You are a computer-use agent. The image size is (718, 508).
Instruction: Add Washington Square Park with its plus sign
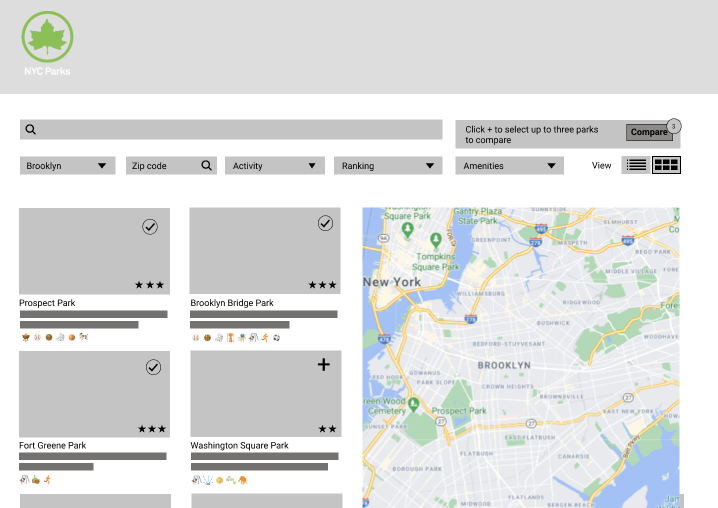coord(324,365)
